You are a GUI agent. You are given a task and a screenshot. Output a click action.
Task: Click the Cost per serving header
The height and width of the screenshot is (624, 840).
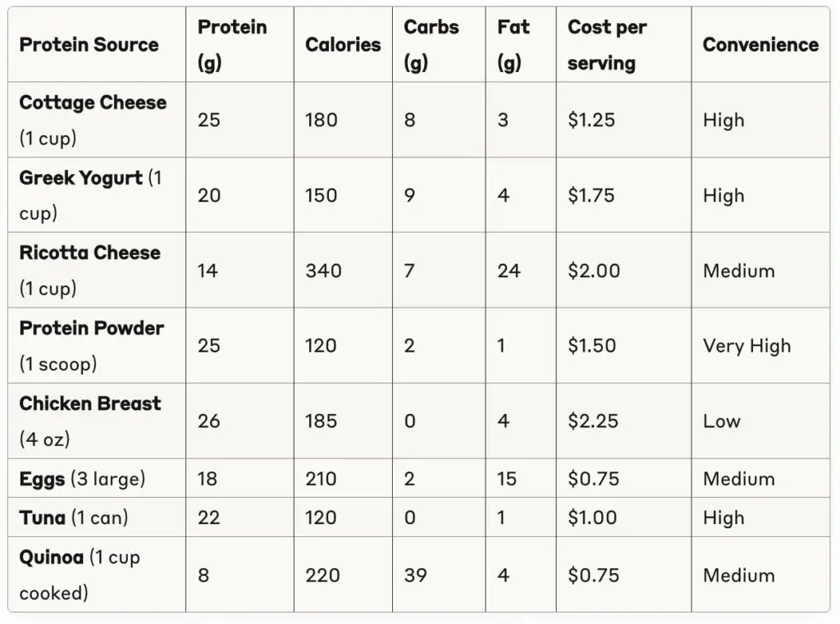(x=607, y=44)
